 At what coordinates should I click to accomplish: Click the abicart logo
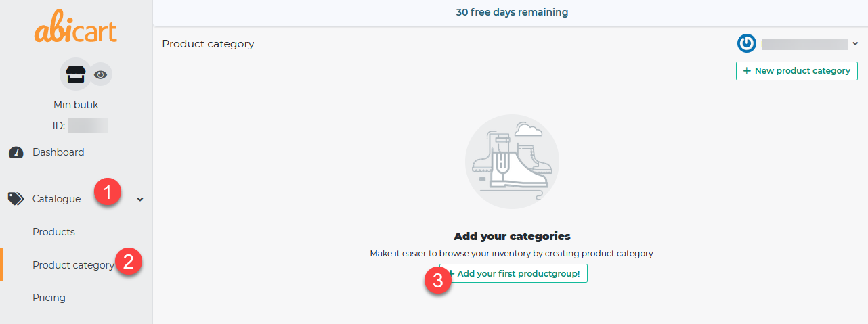tap(76, 29)
